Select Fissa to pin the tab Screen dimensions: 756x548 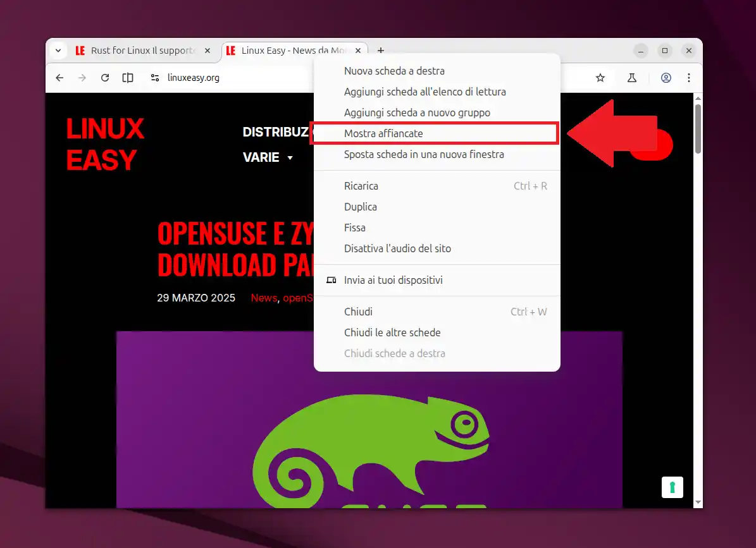tap(437, 228)
